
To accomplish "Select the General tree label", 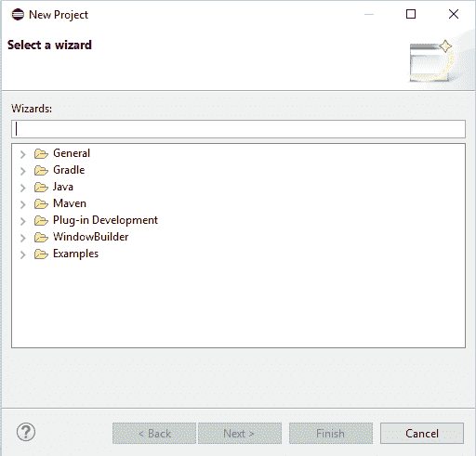I will tap(72, 153).
